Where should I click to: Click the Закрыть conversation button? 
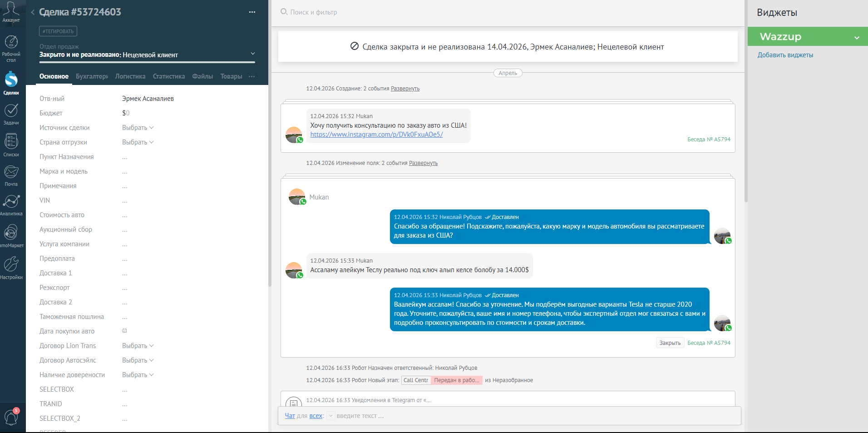tap(670, 343)
